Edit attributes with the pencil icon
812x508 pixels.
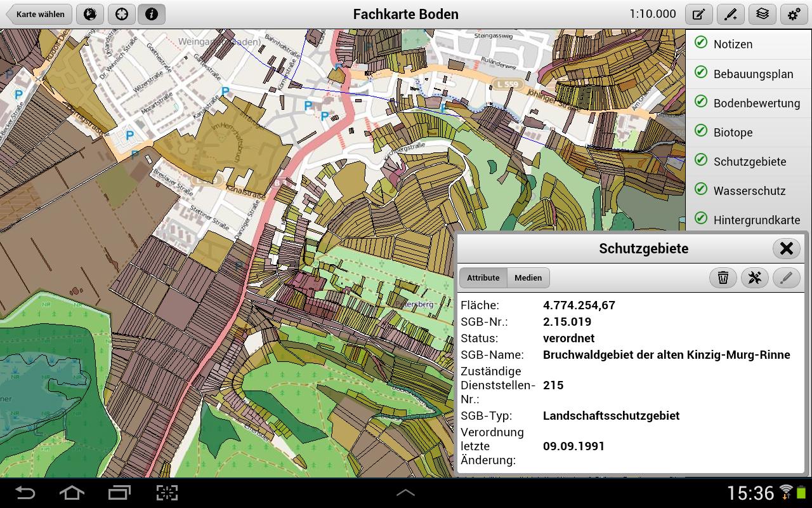point(786,277)
